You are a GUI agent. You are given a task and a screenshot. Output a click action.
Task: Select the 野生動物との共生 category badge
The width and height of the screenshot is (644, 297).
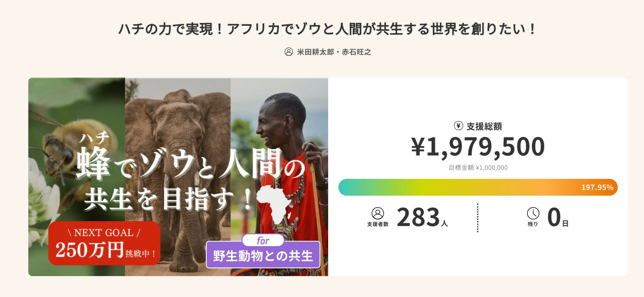pyautogui.click(x=263, y=256)
